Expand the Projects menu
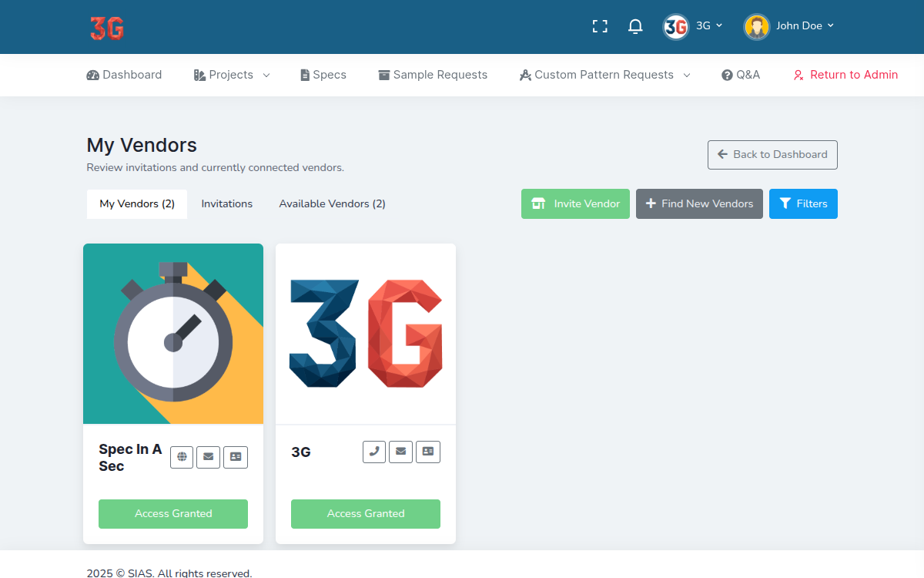The image size is (924, 578). pyautogui.click(x=232, y=75)
